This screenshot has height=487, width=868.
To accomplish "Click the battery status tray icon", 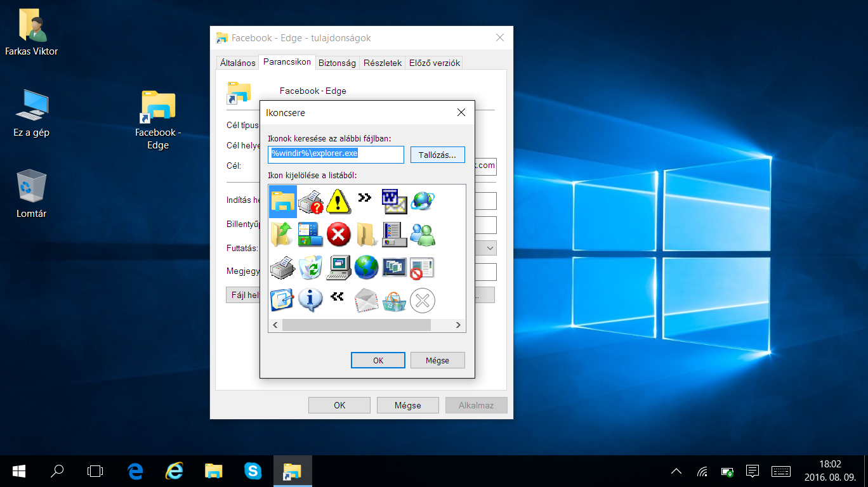I will [727, 471].
